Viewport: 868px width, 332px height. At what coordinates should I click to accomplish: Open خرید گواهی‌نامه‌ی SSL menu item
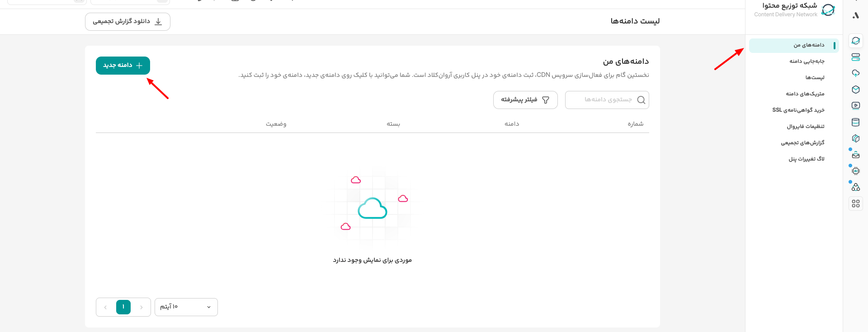click(798, 110)
